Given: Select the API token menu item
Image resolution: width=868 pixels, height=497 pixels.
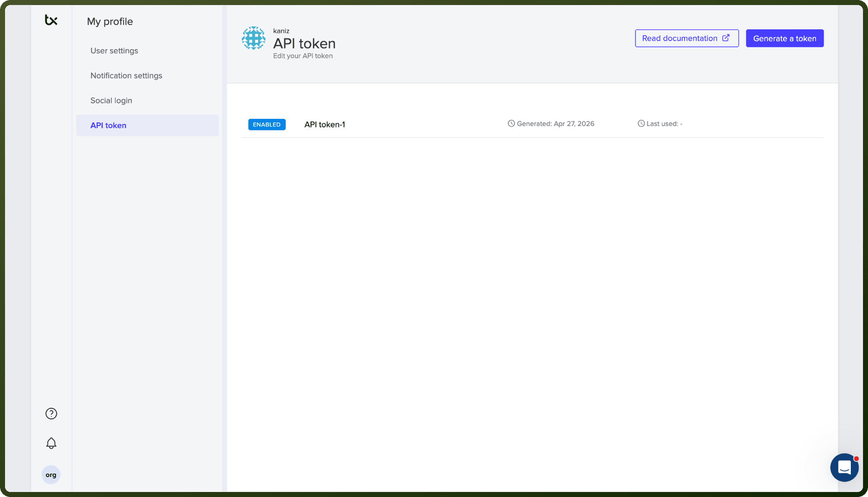Looking at the screenshot, I should [147, 125].
